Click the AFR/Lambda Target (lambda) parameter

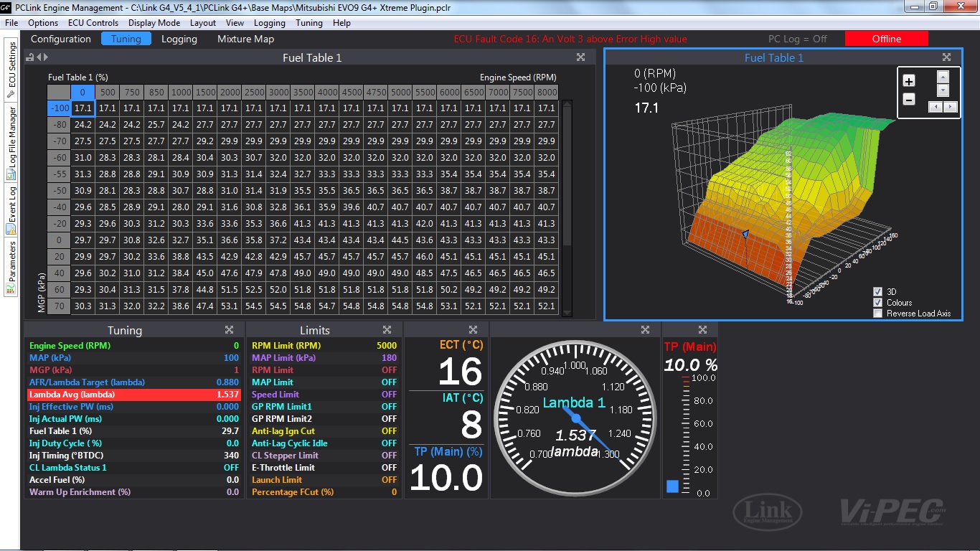[x=134, y=382]
